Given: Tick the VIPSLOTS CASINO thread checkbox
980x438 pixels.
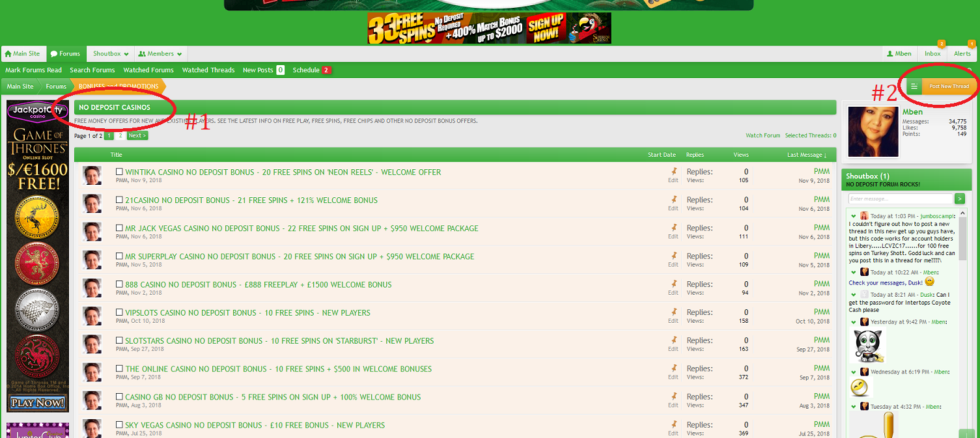Looking at the screenshot, I should pyautogui.click(x=119, y=312).
